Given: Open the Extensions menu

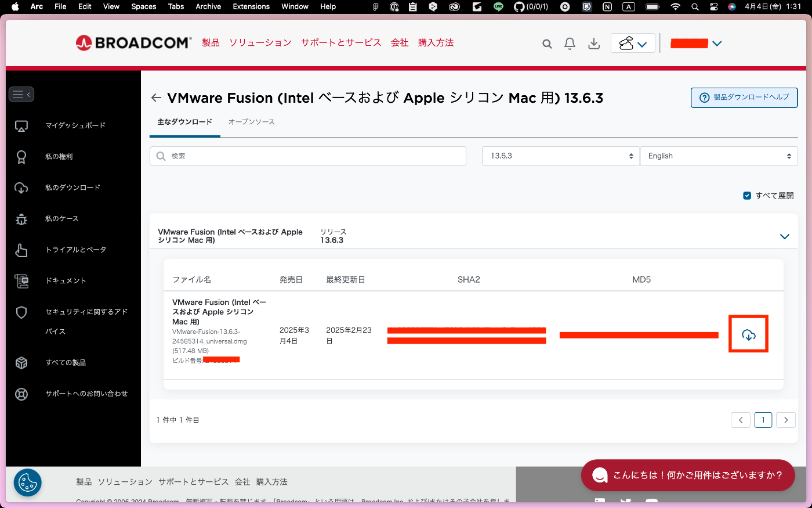Looking at the screenshot, I should coord(251,7).
